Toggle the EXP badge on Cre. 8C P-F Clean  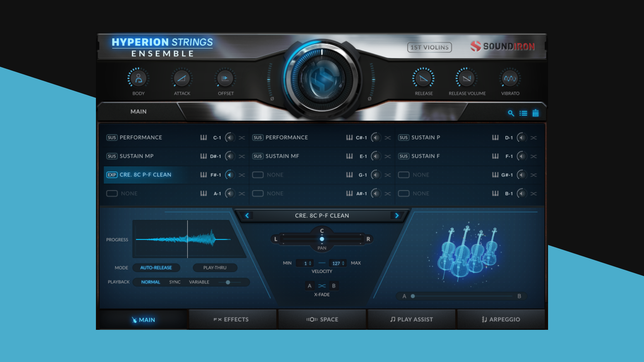(112, 175)
